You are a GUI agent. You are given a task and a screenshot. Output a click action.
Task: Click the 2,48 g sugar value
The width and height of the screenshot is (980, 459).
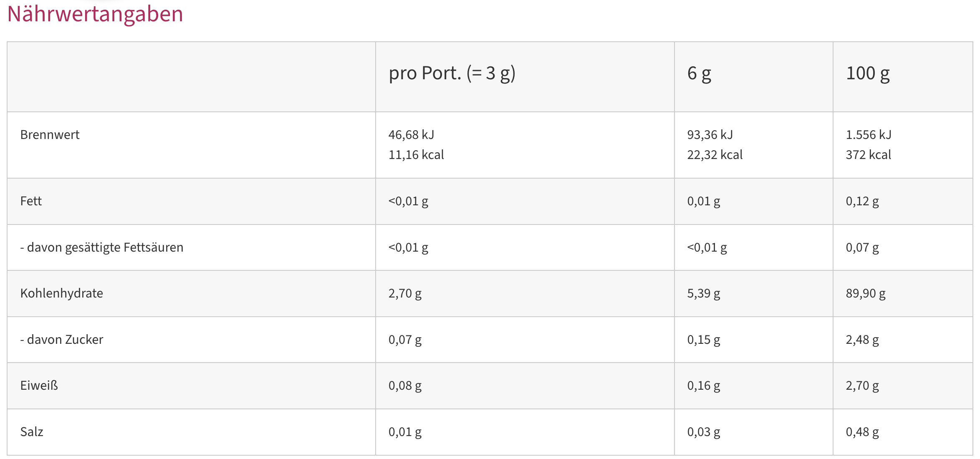(x=862, y=340)
